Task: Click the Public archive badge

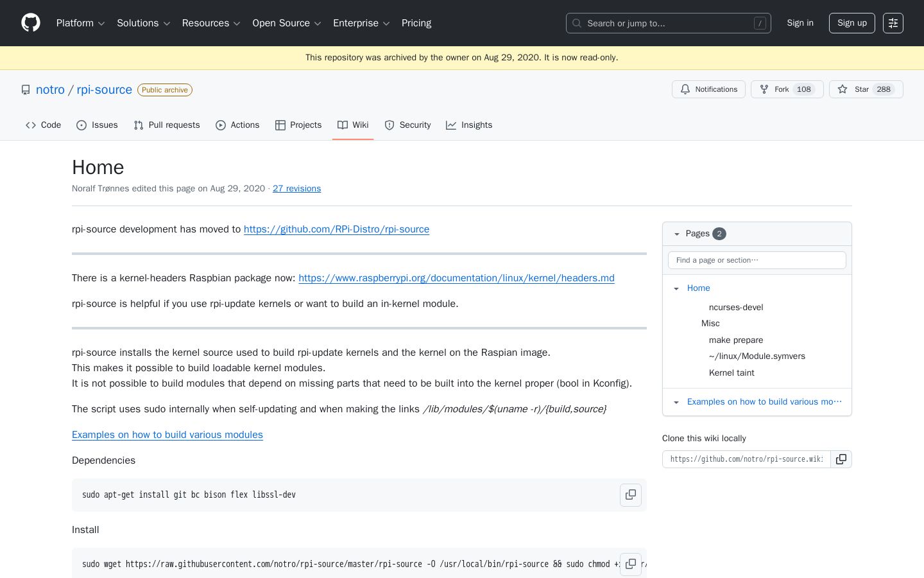Action: 165,90
